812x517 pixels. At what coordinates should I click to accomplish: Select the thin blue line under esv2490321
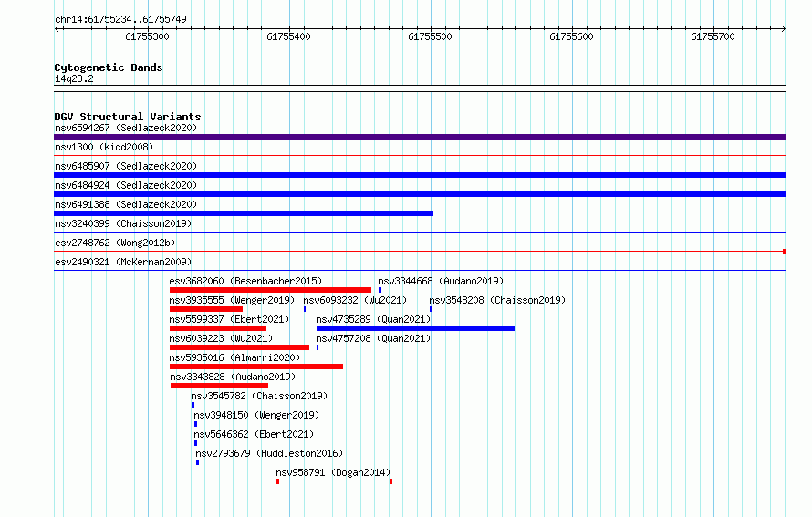point(420,270)
